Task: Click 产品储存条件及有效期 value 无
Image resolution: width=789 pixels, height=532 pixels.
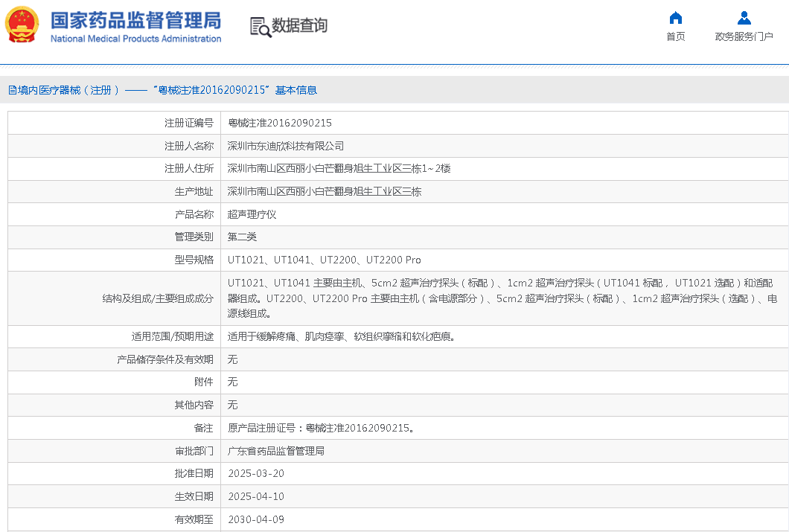Action: click(232, 359)
